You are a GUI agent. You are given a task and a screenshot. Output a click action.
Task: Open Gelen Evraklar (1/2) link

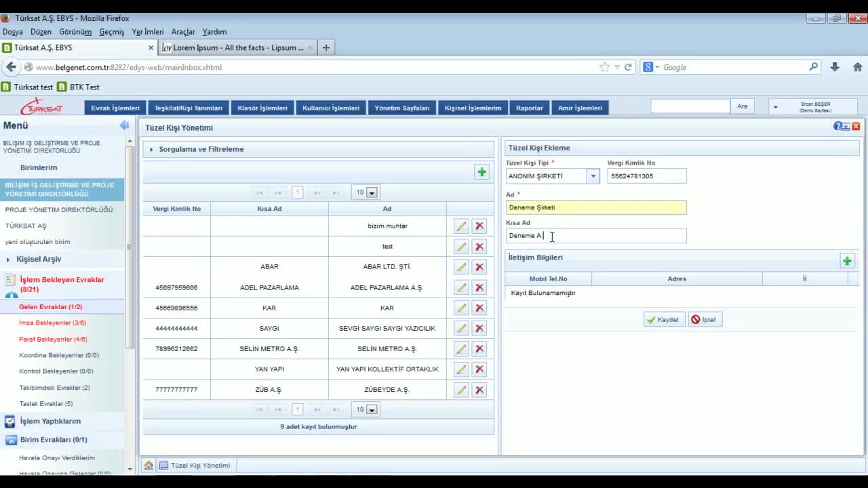tap(50, 307)
